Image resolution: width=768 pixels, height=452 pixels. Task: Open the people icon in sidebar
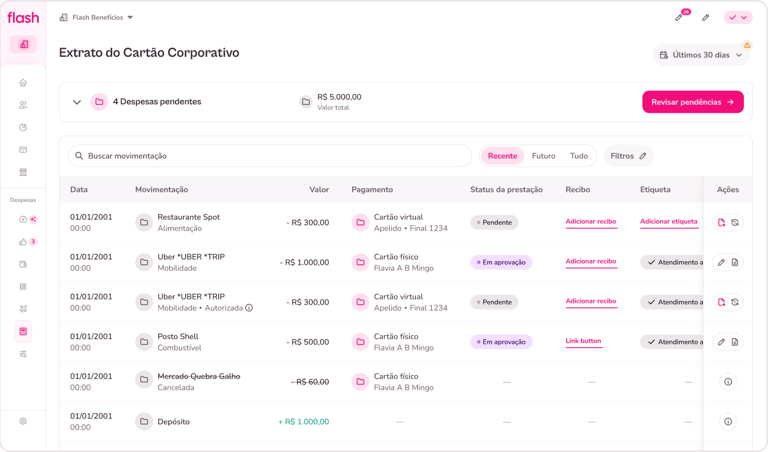pyautogui.click(x=23, y=105)
